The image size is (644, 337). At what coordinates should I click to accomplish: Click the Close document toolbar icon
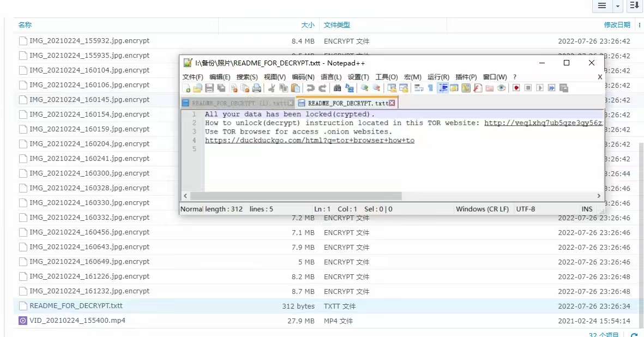point(234,88)
